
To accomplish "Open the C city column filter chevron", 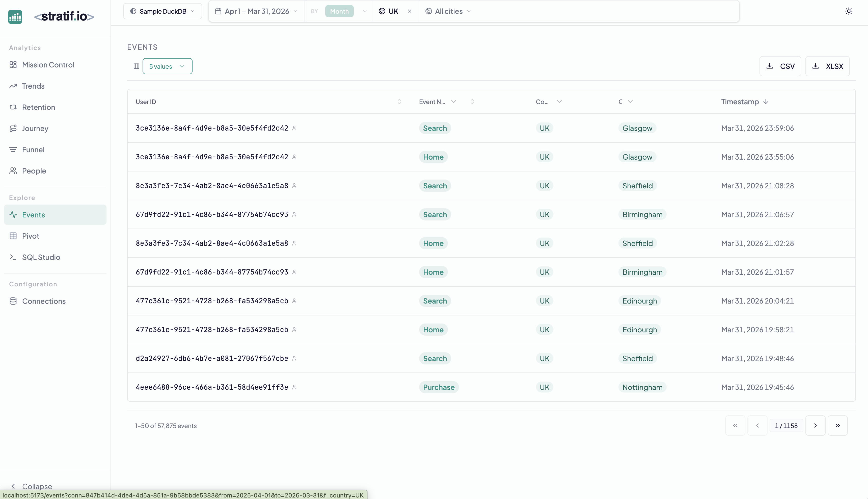I will (630, 102).
